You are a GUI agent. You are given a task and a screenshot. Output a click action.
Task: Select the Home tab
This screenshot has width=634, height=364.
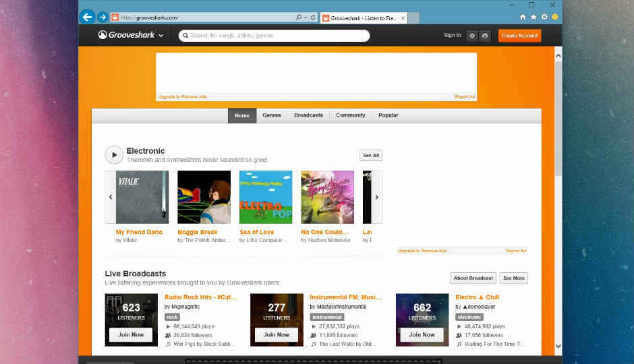click(242, 115)
